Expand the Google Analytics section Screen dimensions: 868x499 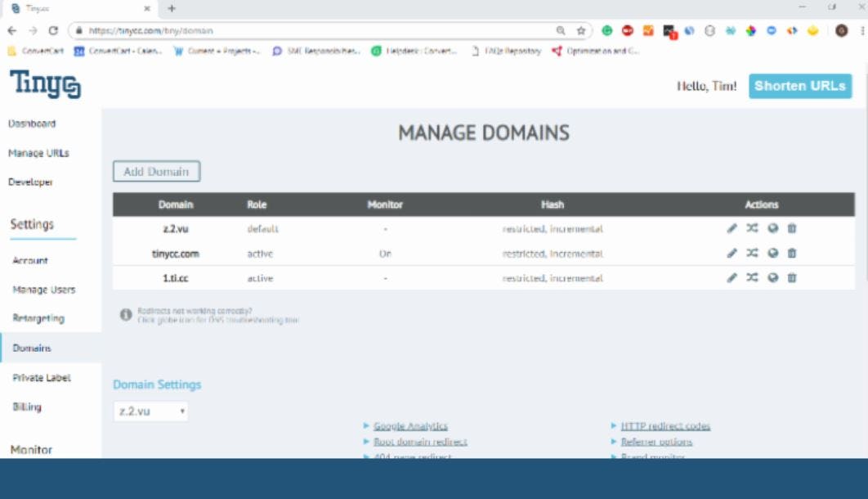click(x=412, y=425)
